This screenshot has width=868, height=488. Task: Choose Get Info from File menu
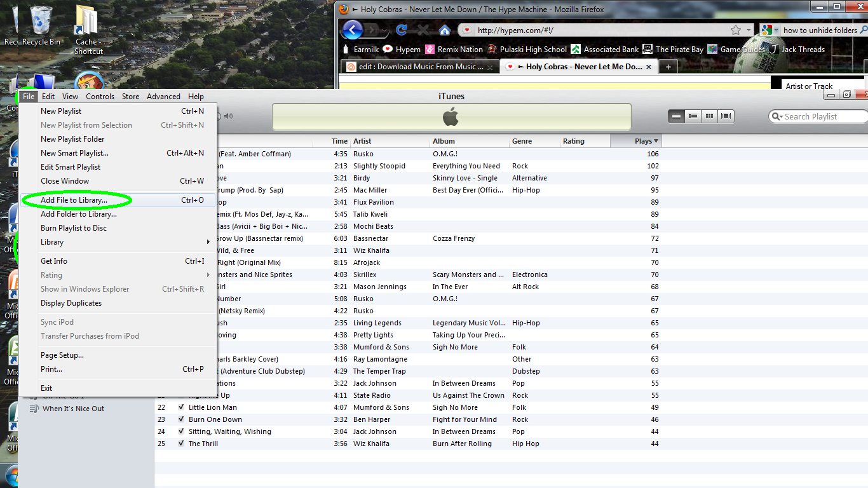click(x=118, y=261)
